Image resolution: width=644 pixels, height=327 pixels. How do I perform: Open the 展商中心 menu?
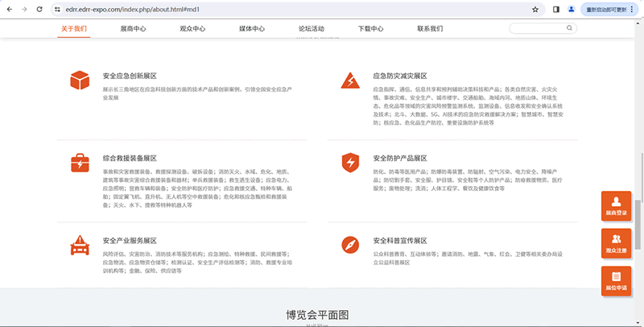click(x=133, y=28)
